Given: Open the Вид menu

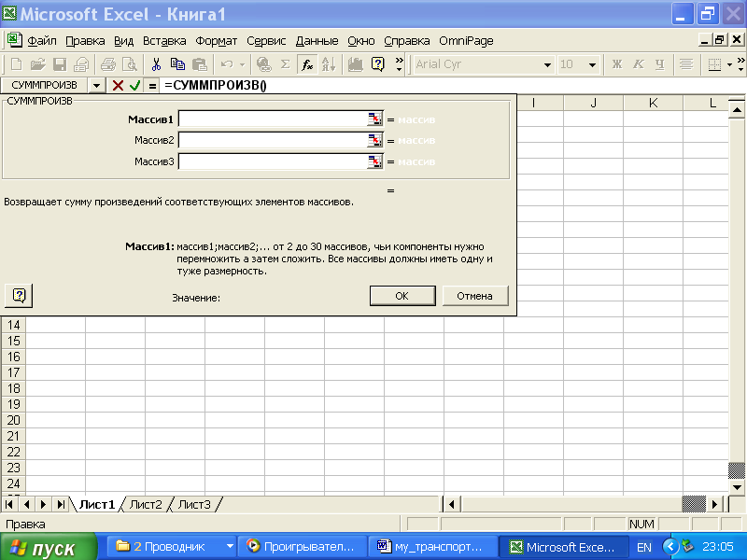Looking at the screenshot, I should pos(123,41).
